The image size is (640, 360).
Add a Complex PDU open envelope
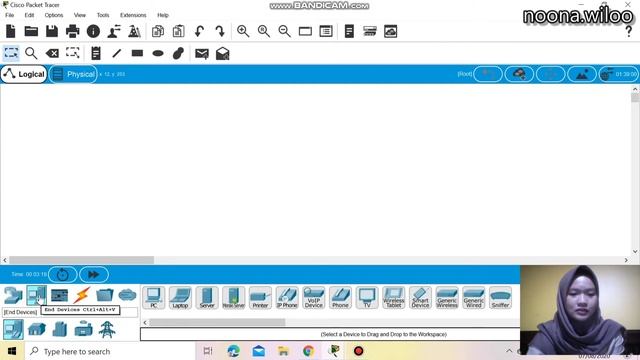[222, 53]
